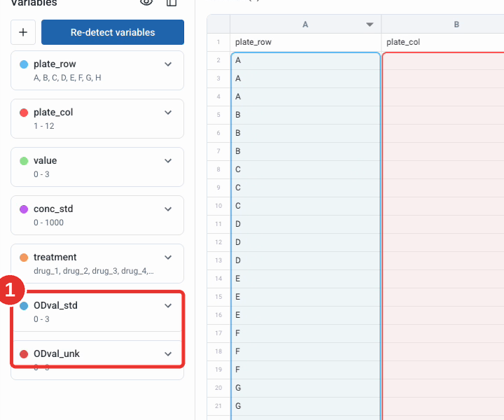Click cell A5 containing B
This screenshot has width=504, height=420.
(x=305, y=115)
